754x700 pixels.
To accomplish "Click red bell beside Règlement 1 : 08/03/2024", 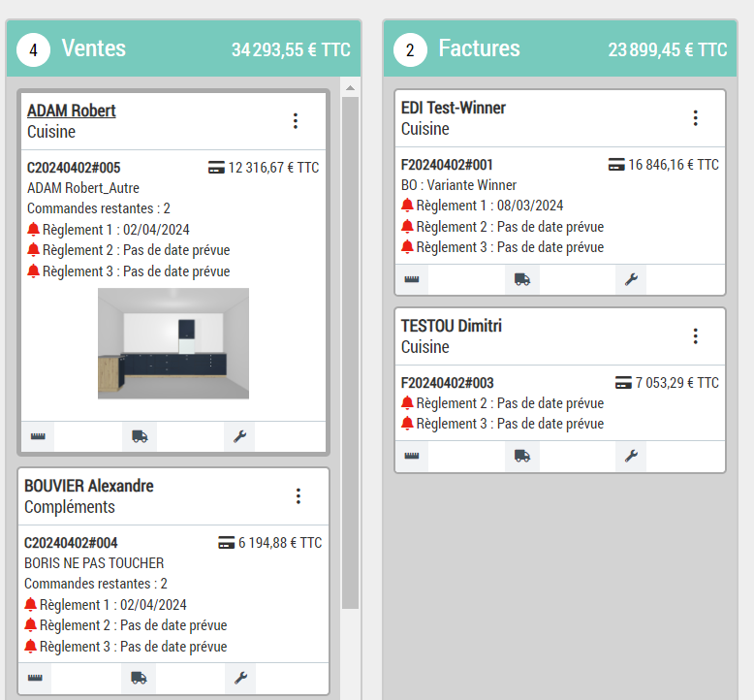I will [407, 206].
